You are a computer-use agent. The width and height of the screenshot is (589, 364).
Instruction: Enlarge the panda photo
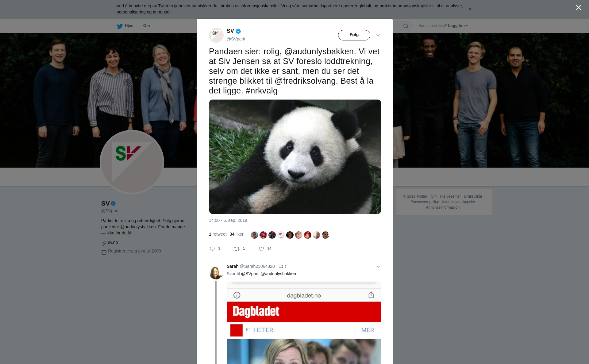tap(295, 157)
